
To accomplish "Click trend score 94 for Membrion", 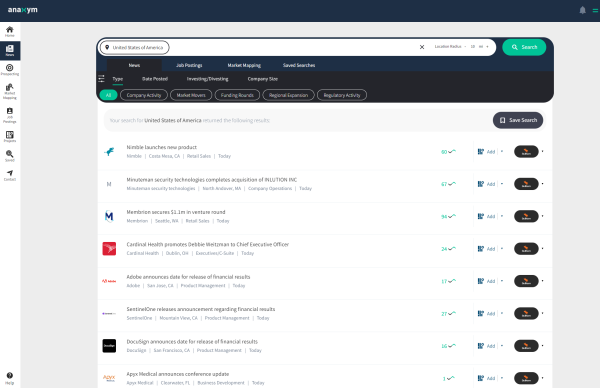I will [x=448, y=216].
